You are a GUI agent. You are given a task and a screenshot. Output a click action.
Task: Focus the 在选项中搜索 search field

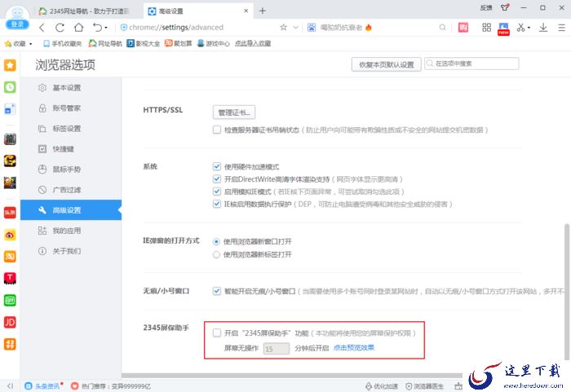[471, 64]
